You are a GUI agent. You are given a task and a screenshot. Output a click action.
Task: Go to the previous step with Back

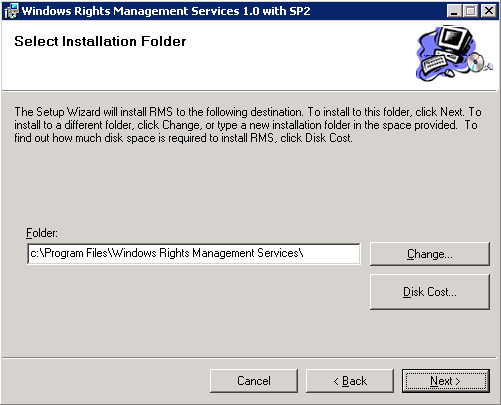(350, 381)
